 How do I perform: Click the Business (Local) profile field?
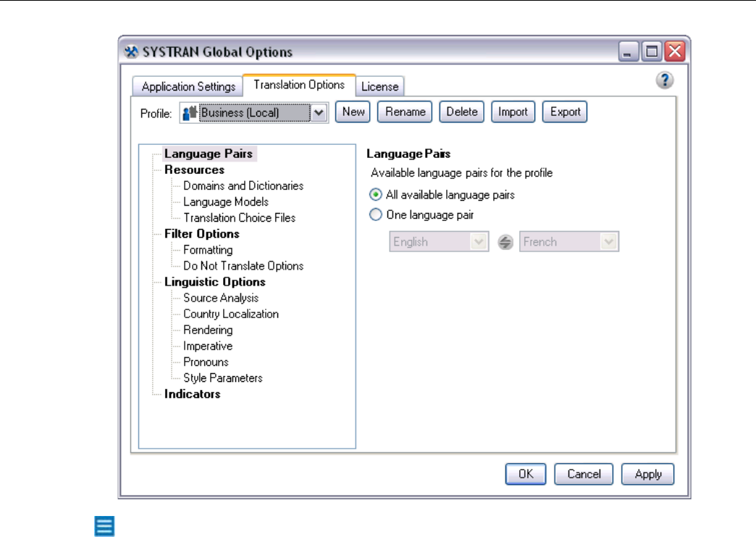click(x=255, y=113)
